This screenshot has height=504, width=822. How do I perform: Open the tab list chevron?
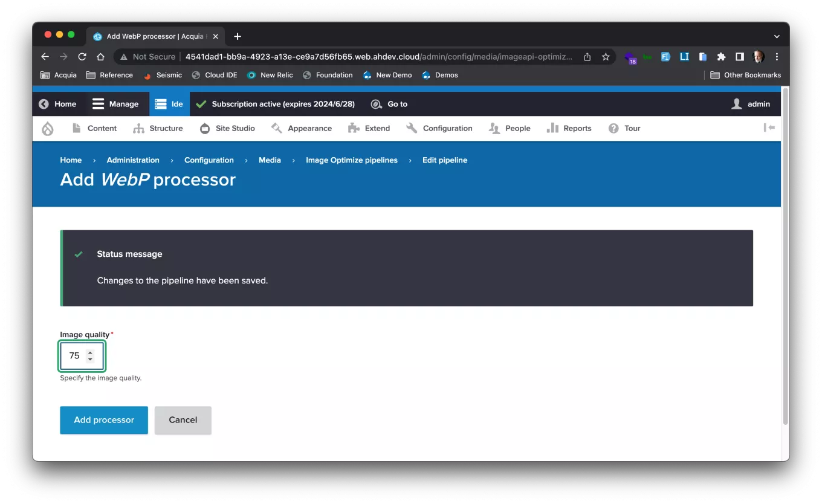(777, 36)
